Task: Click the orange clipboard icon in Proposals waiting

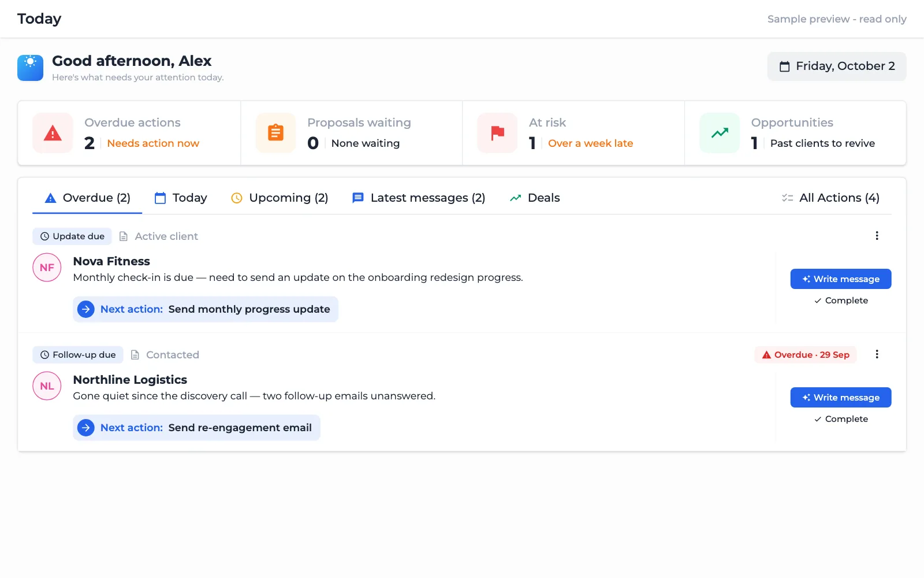Action: pyautogui.click(x=275, y=133)
